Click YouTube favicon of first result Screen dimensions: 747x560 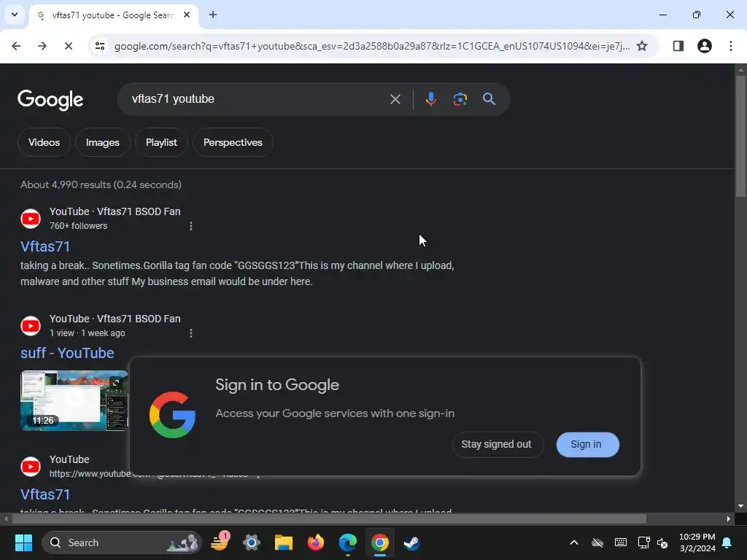pyautogui.click(x=31, y=219)
